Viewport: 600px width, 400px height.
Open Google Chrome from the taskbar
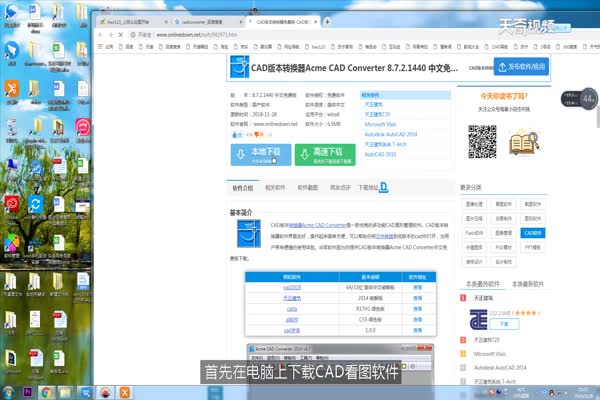point(46,392)
